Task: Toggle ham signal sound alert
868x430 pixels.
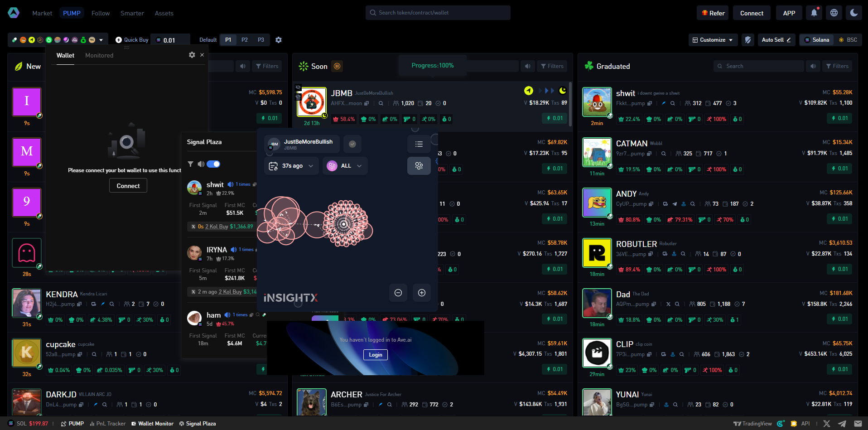Action: point(227,315)
